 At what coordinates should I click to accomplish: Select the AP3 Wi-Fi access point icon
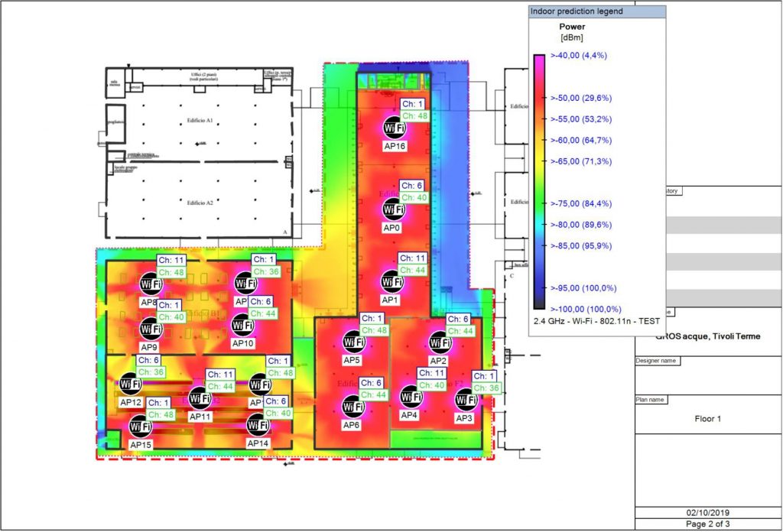[x=466, y=400]
